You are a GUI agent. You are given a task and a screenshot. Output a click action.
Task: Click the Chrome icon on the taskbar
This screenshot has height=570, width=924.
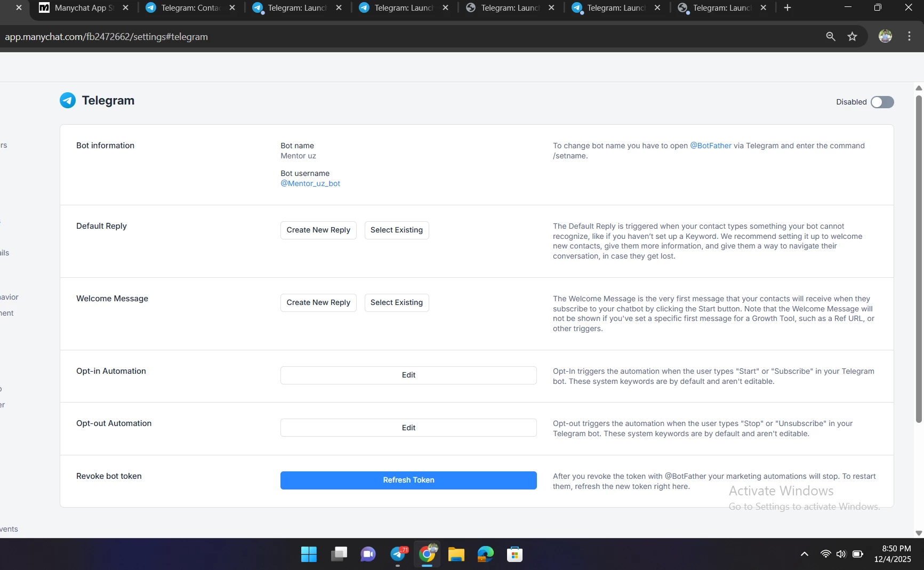pos(427,555)
